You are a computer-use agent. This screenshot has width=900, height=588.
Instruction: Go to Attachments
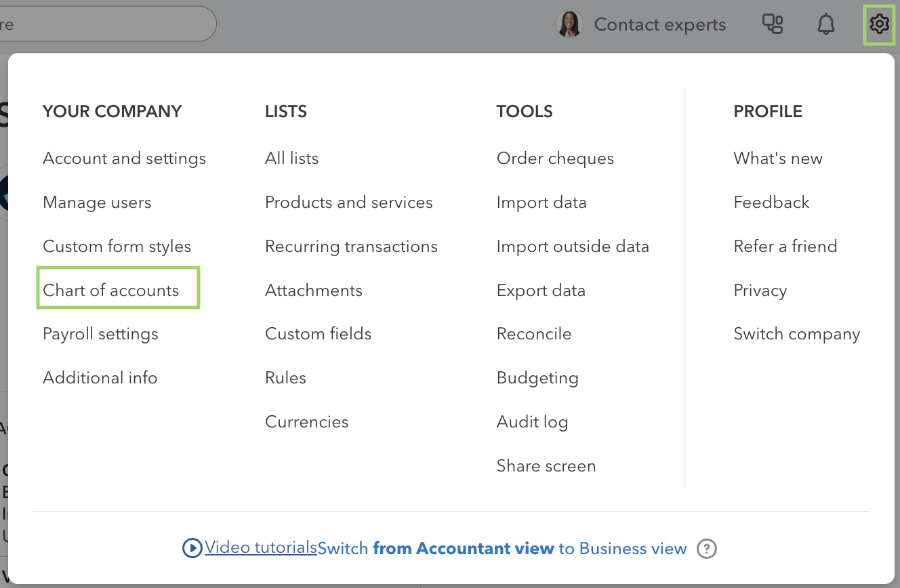coord(313,290)
